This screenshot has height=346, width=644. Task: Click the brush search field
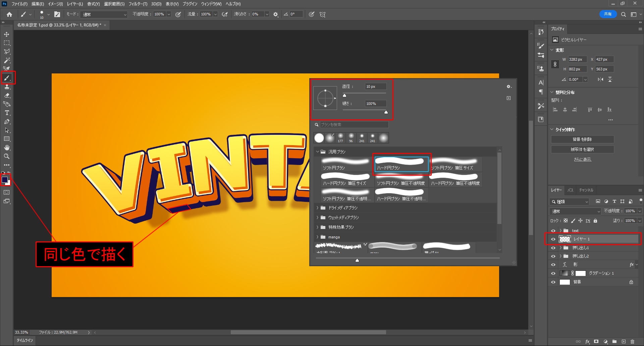pos(354,125)
